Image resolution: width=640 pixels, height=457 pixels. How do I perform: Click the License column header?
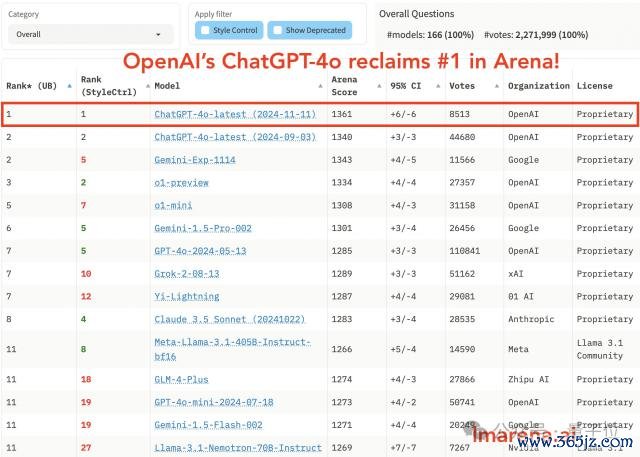point(594,86)
